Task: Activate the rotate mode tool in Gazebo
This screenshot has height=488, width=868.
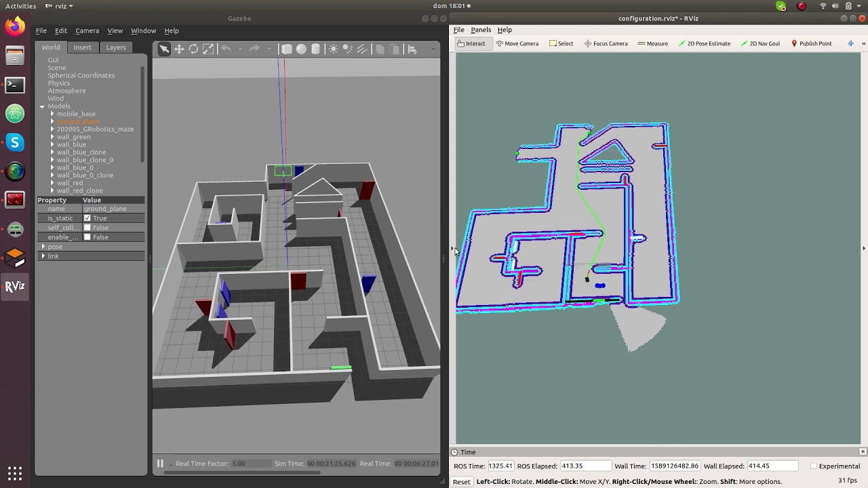Action: click(x=193, y=49)
